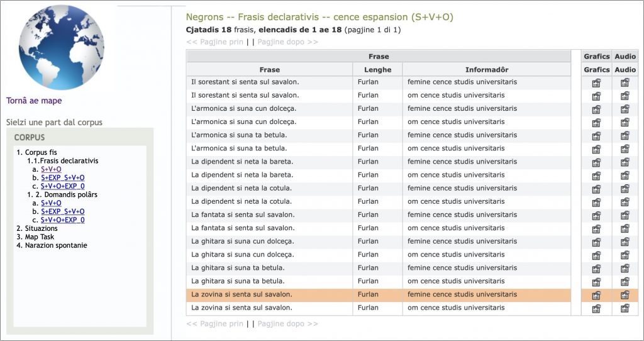
Task: Play Audio icon in highlighted La zovina row
Action: tap(625, 295)
